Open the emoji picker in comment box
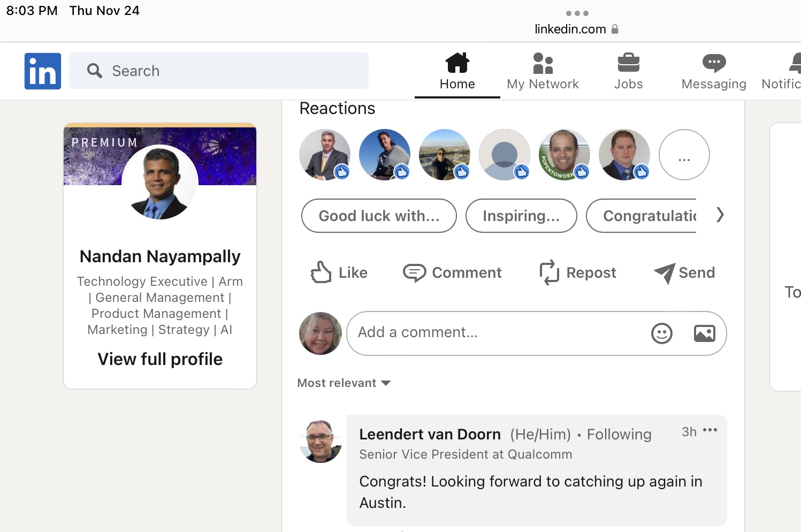 click(661, 333)
